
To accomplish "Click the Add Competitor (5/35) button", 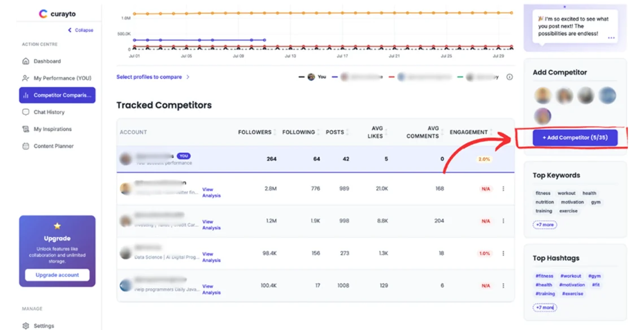I will pos(575,137).
